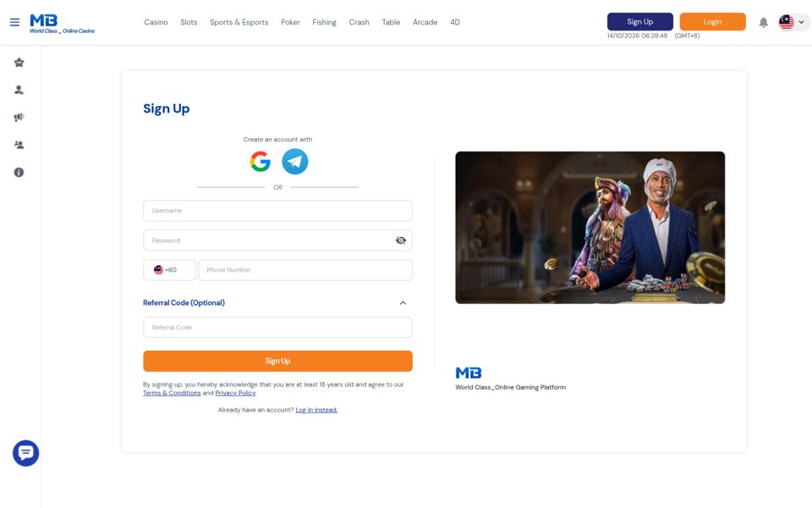Screen dimensions: 812x508
Task: Focus the Username field
Action: (277, 211)
